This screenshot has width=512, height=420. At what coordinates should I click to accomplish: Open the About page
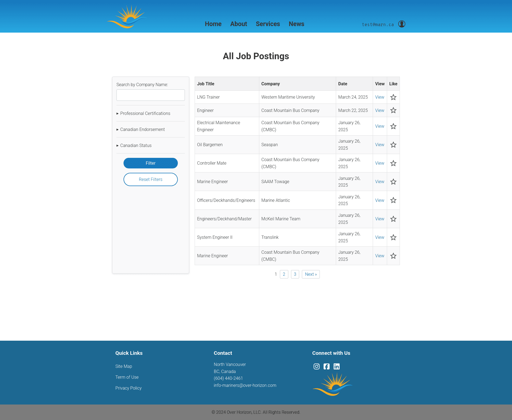[239, 24]
